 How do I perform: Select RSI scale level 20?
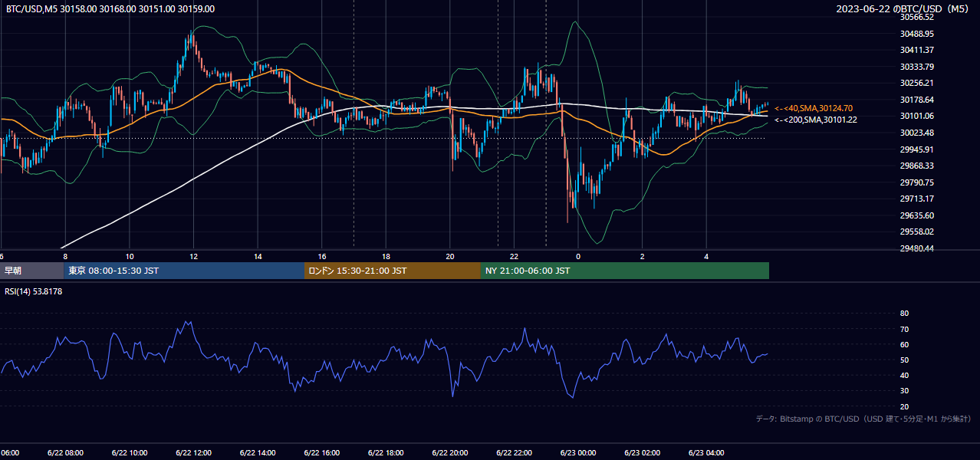(904, 406)
